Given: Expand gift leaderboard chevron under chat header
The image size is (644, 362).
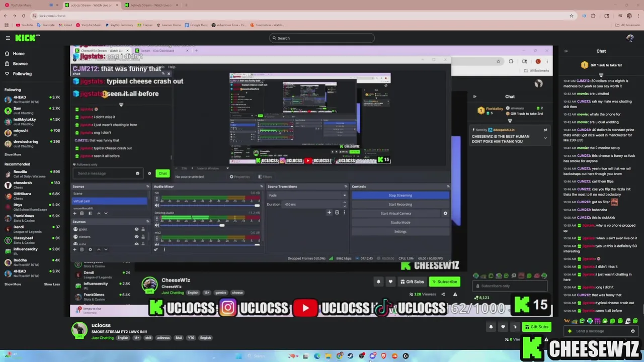Looking at the screenshot, I should coord(601,75).
